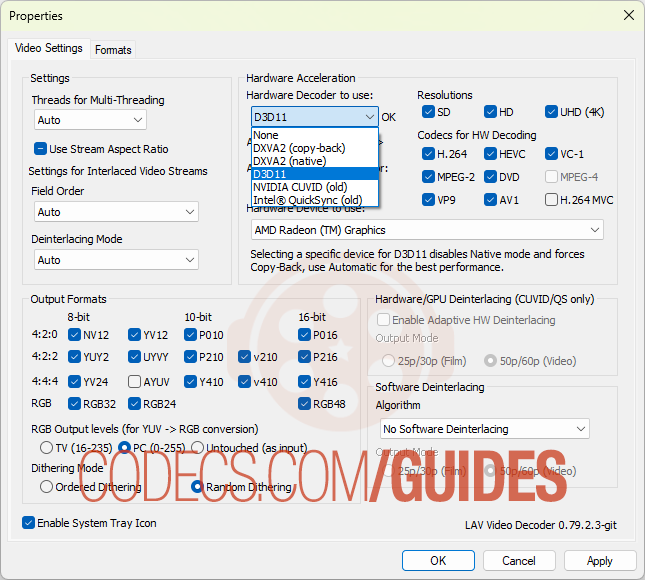Screen dimensions: 645x580
Task: Enable the H.264 MVC codec checkbox
Action: (553, 199)
